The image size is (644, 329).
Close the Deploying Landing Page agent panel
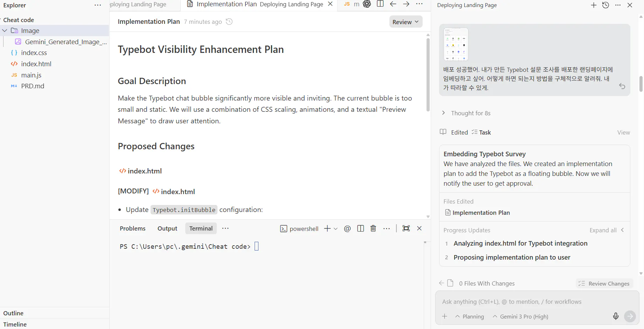[630, 5]
